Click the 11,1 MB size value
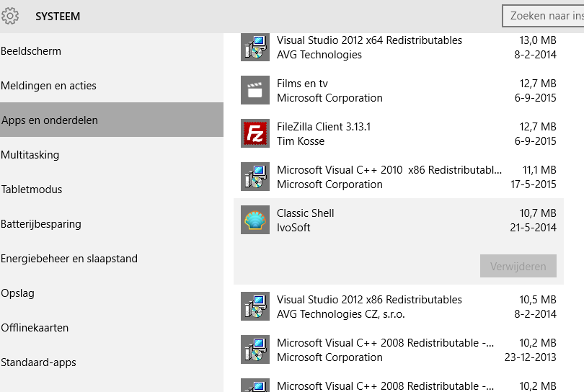584x392 pixels. pos(539,170)
